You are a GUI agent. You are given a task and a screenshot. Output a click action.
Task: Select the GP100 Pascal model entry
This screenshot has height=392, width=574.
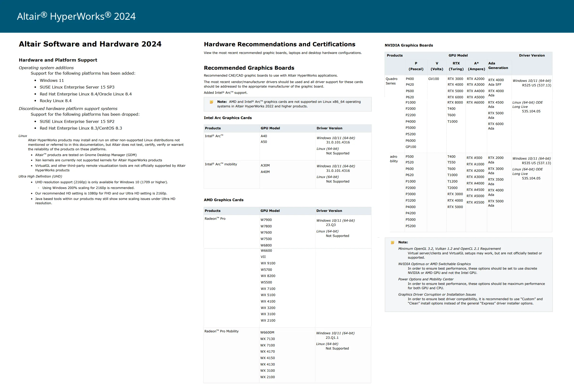(411, 147)
